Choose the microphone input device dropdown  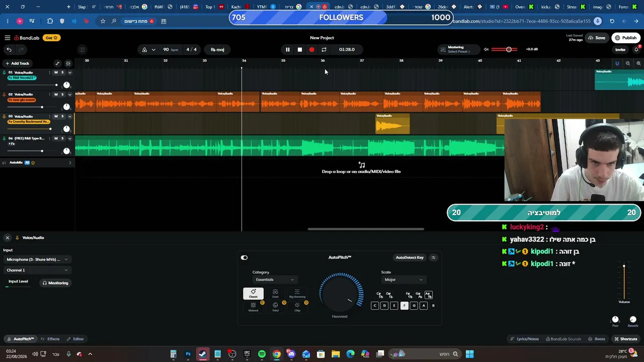(37, 259)
